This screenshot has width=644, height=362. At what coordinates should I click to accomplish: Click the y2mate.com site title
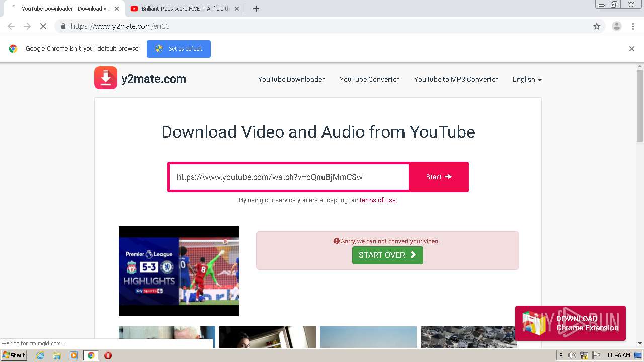154,79
